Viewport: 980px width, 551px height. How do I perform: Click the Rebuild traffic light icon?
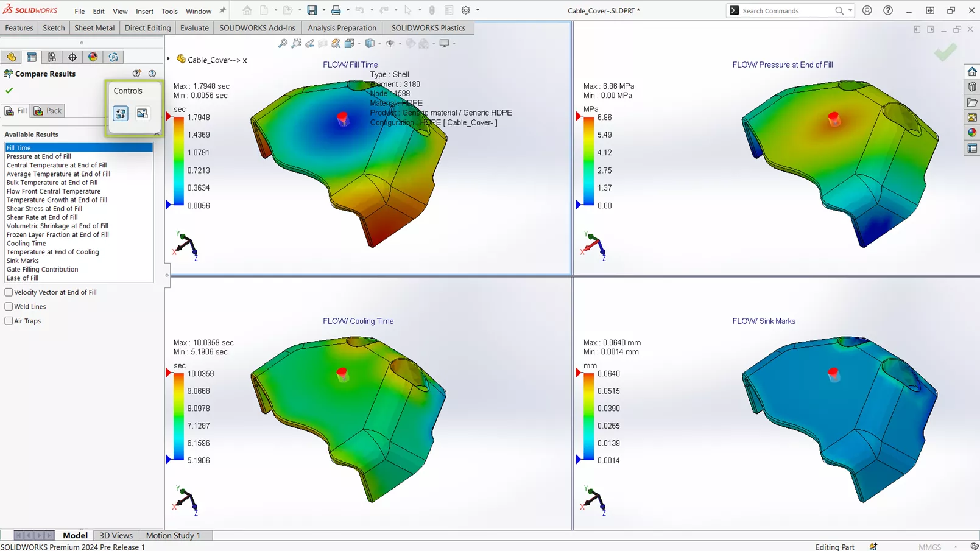click(432, 10)
